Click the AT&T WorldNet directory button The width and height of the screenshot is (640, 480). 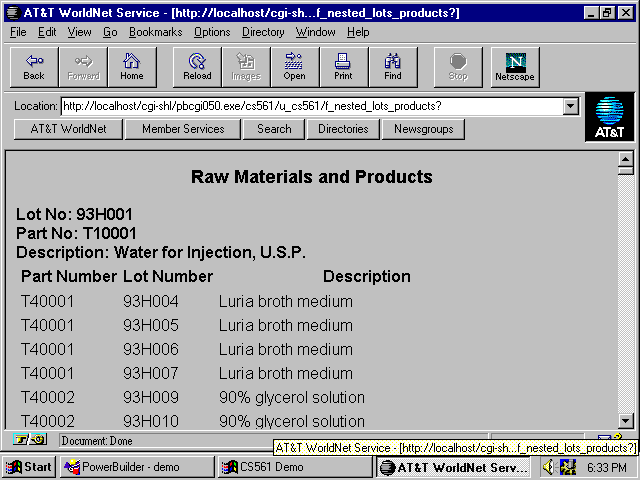68,129
